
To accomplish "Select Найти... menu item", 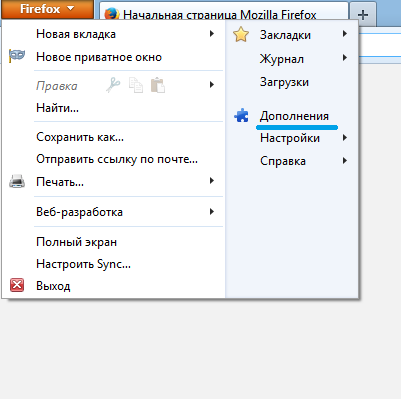I will 57,108.
